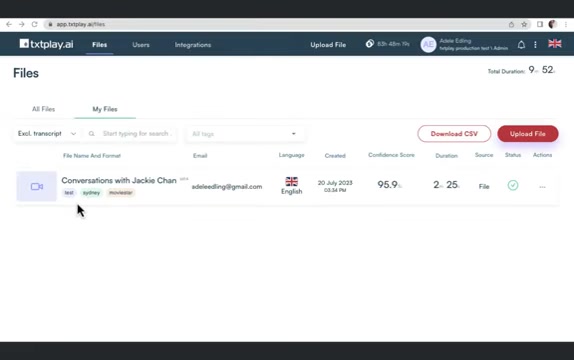Click the Language column header

[x=291, y=155]
